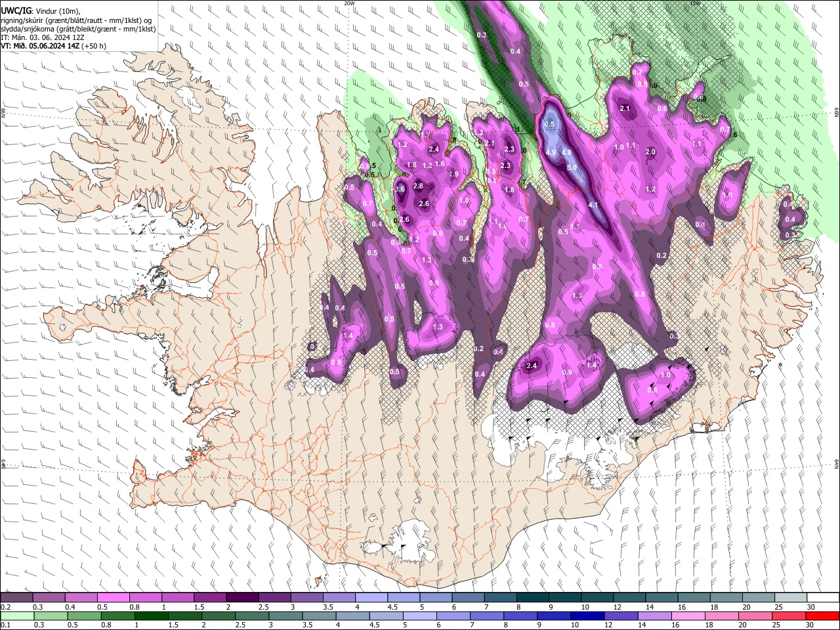Click the 15W longitude label at top
The image size is (840, 630).
(x=695, y=3)
